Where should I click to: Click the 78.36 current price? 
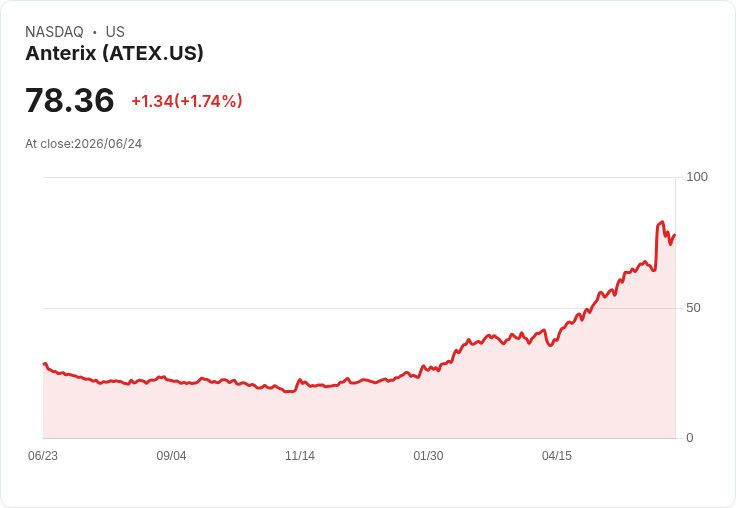coord(69,100)
